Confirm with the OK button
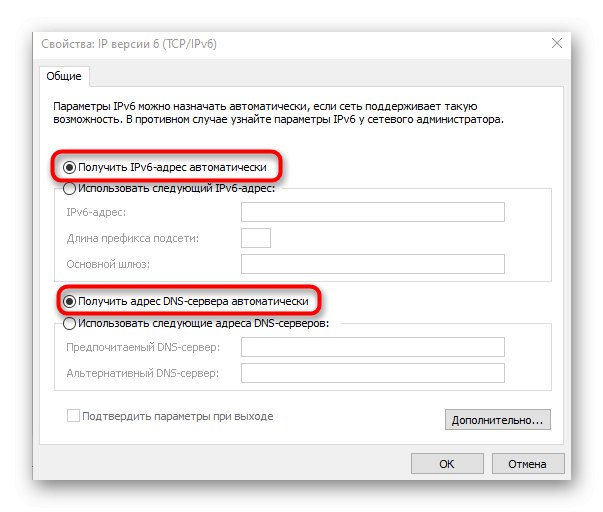 [446, 464]
